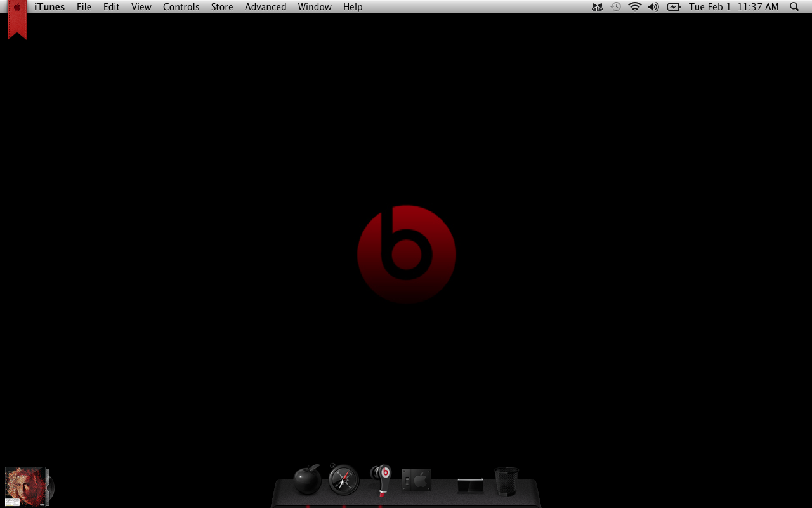Open System Preferences switch icon in dock
812x508 pixels.
click(x=417, y=481)
